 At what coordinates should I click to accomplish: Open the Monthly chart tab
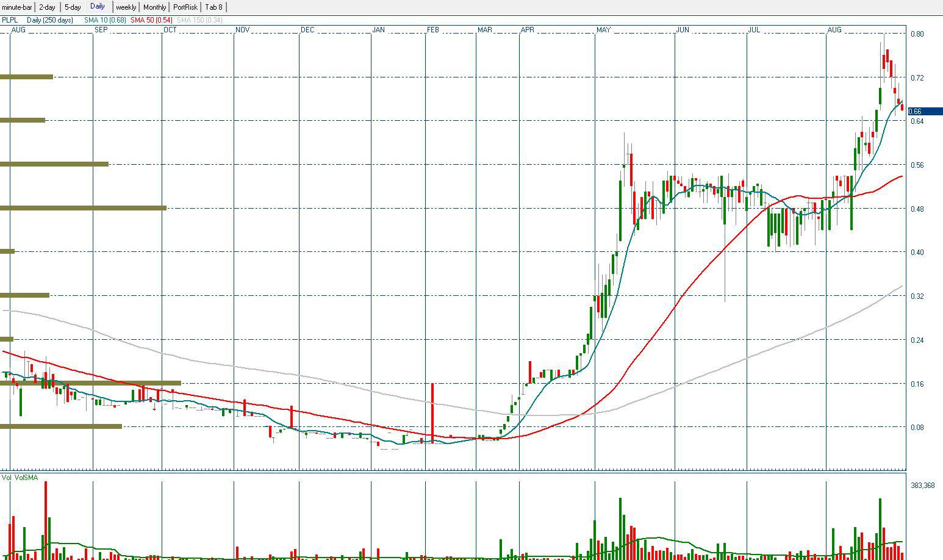(154, 7)
